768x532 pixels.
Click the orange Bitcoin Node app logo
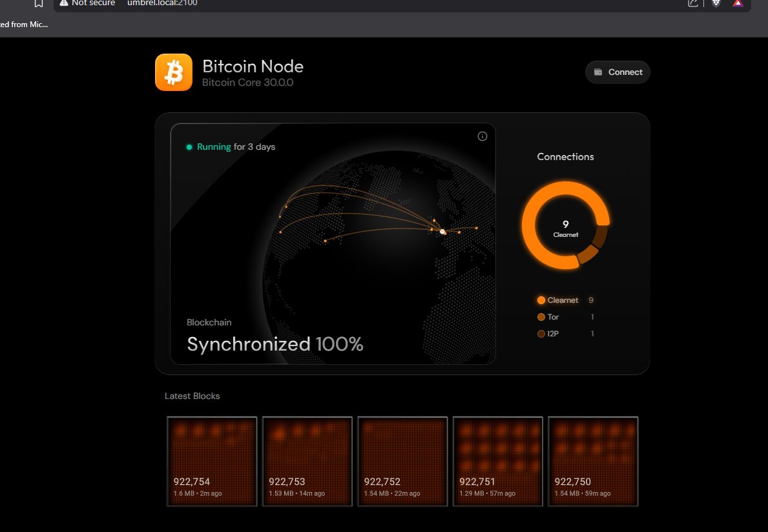(x=174, y=72)
